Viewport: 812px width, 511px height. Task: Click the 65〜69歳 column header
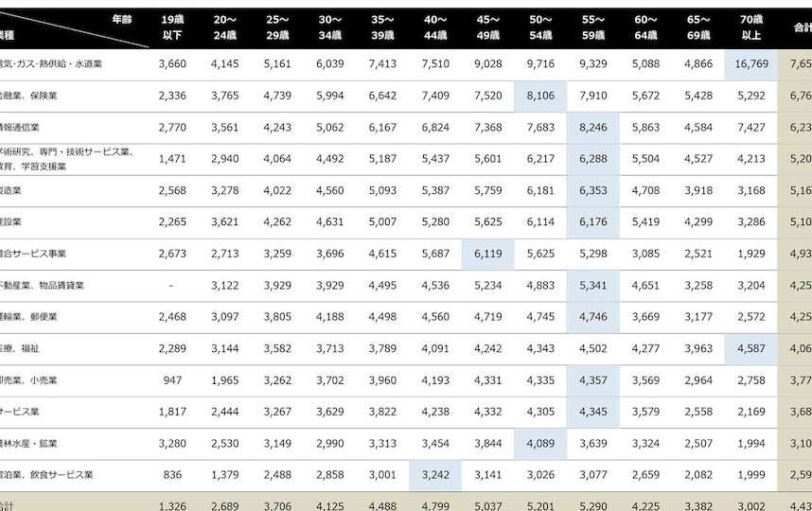697,26
